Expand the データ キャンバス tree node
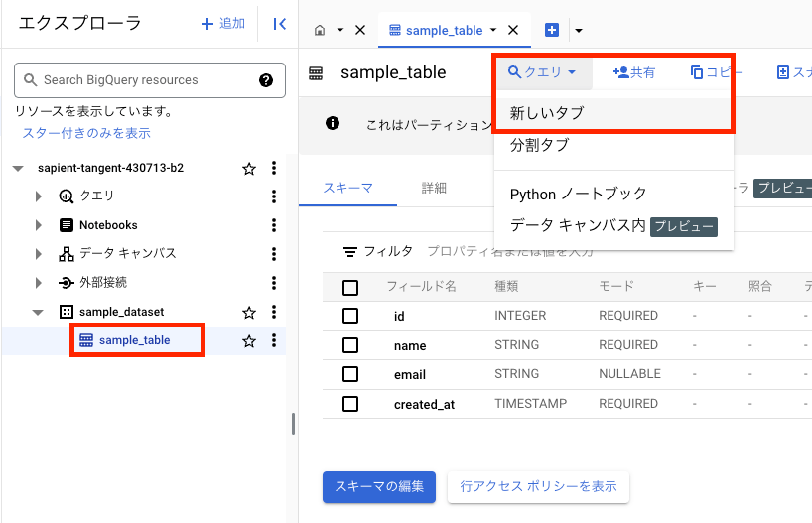 [39, 254]
